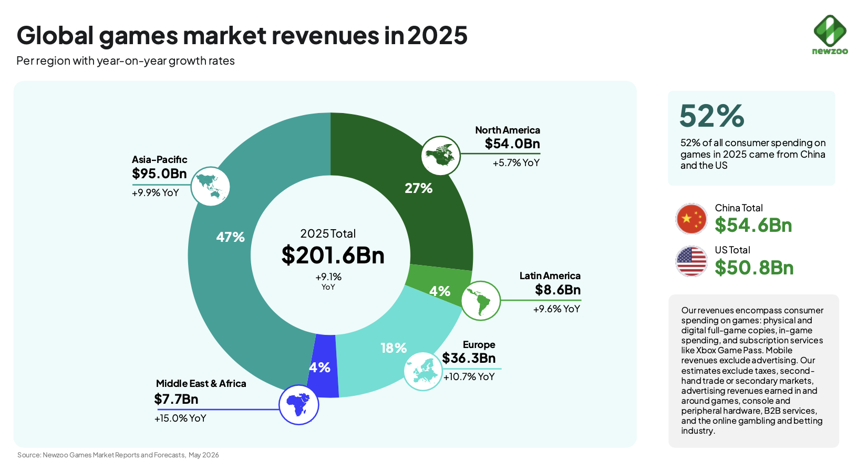This screenshot has width=868, height=470.
Task: Click the Latin America map icon
Action: tap(481, 301)
